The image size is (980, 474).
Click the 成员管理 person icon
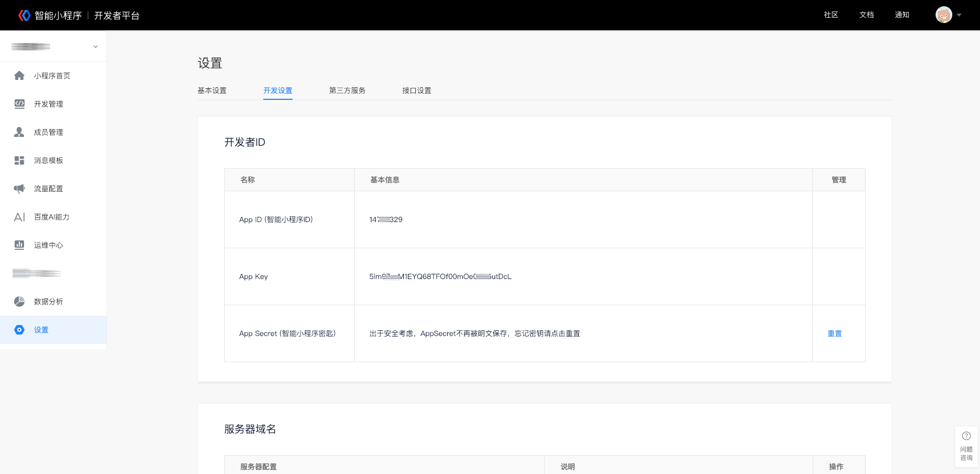[19, 132]
